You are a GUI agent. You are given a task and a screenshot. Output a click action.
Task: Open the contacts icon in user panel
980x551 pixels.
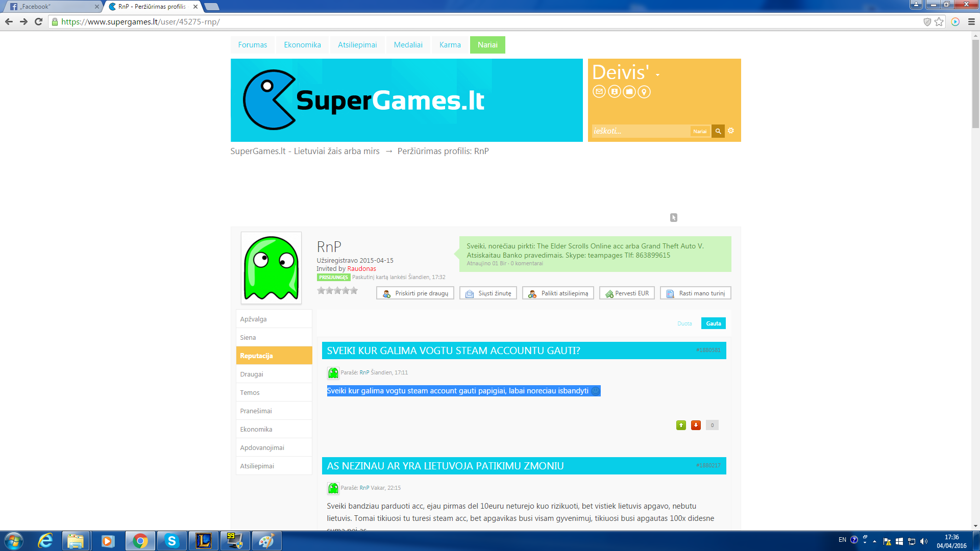615,92
